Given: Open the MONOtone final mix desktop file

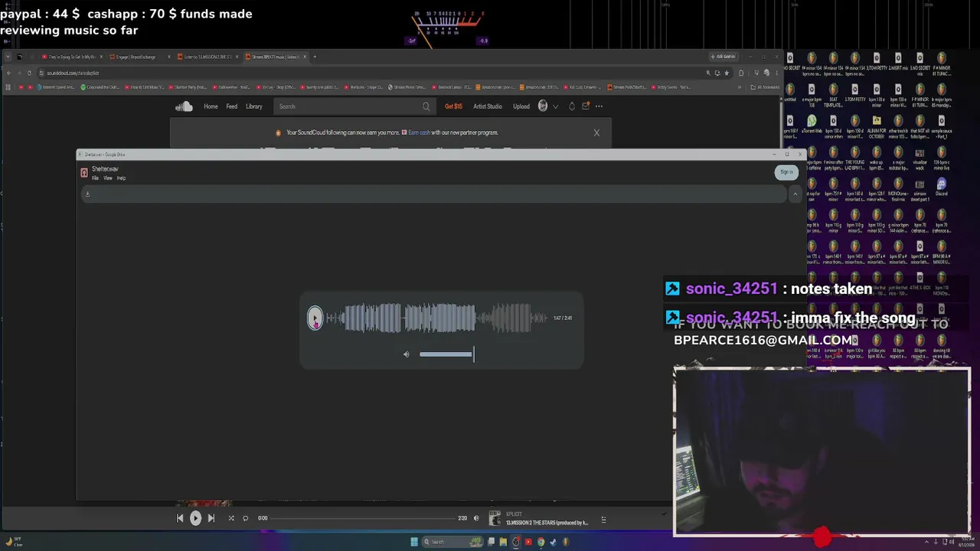Looking at the screenshot, I should coord(898,188).
